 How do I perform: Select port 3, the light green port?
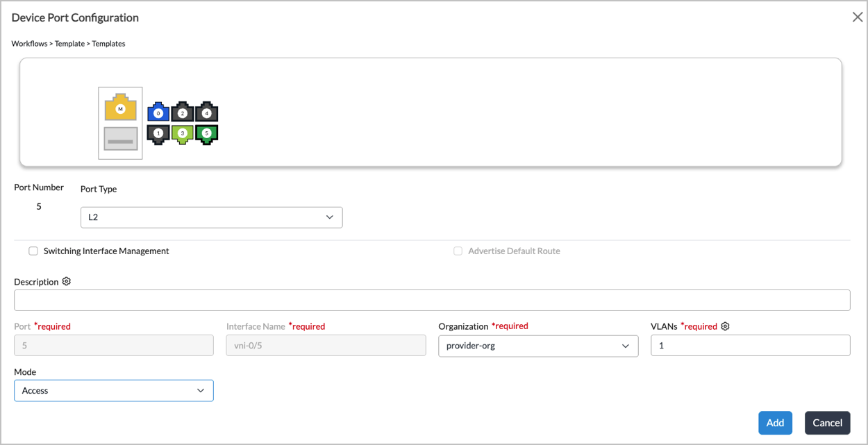(x=182, y=132)
